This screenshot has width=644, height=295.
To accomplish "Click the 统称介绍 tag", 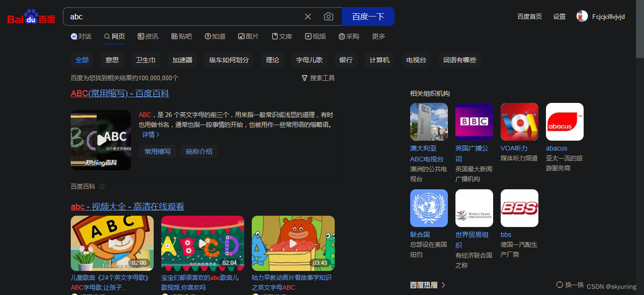I will pyautogui.click(x=199, y=152).
